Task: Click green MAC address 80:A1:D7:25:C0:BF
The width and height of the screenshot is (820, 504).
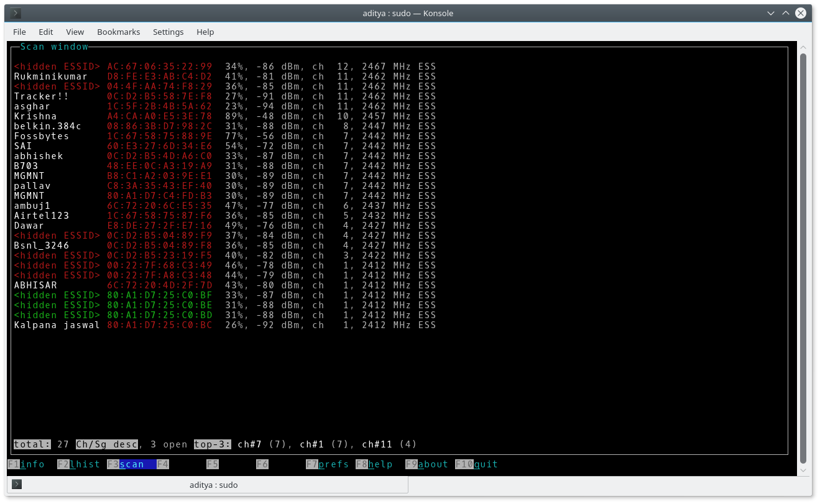Action: 160,295
